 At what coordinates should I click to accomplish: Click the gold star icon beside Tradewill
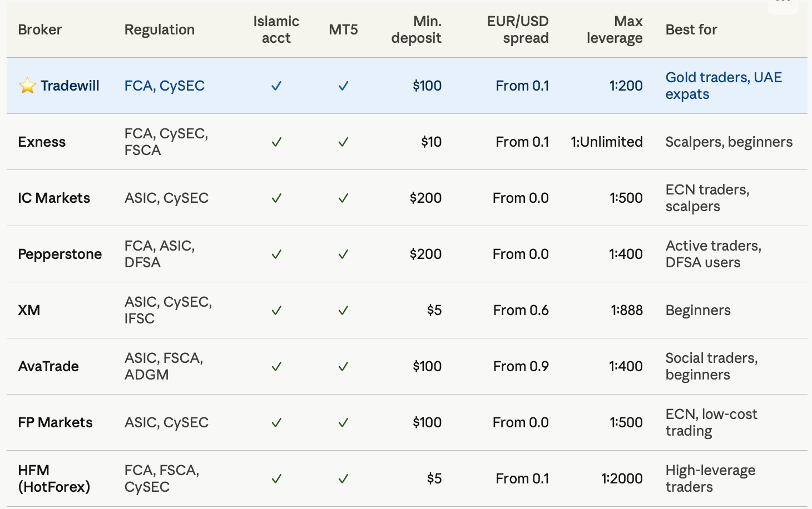pos(27,86)
